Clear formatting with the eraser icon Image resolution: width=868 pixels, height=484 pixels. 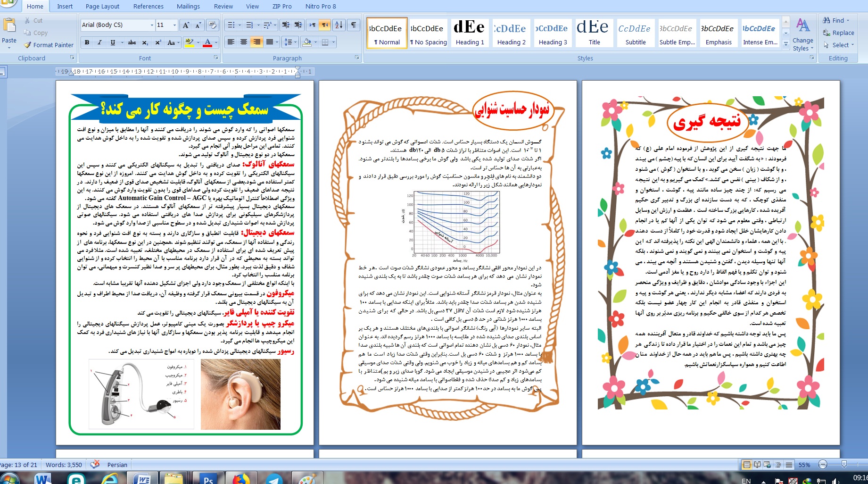(212, 25)
